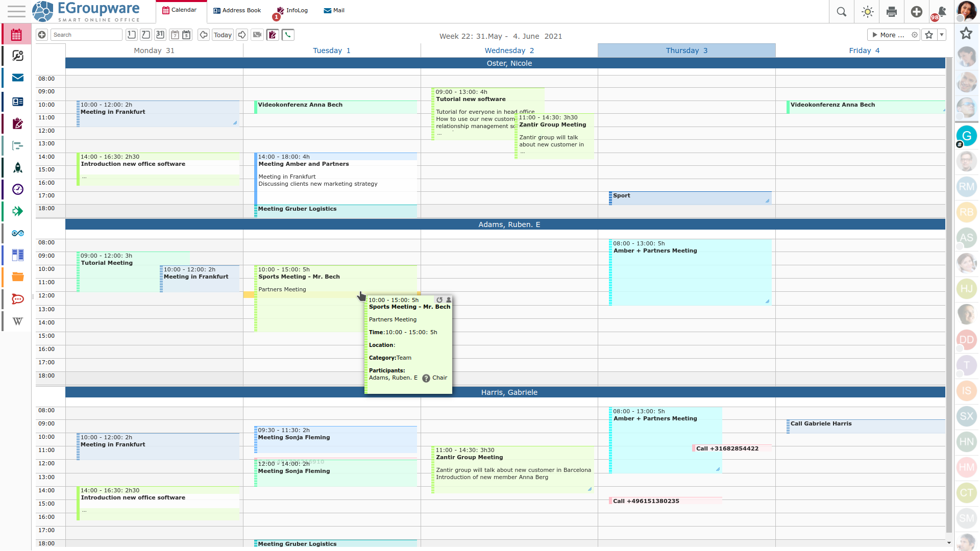Show 7-day week view
This screenshot has width=980, height=551.
[175, 35]
